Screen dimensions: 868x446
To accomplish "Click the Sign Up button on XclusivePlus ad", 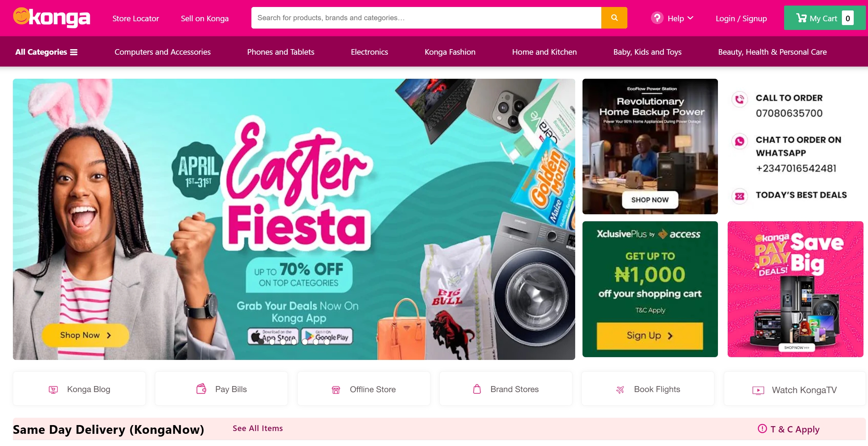I will 650,336.
